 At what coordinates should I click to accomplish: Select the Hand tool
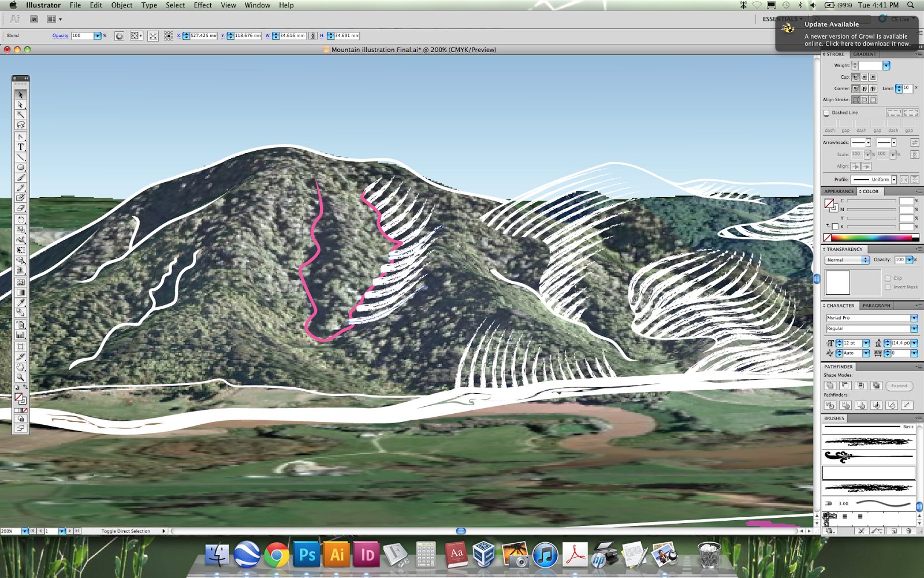tap(21, 367)
